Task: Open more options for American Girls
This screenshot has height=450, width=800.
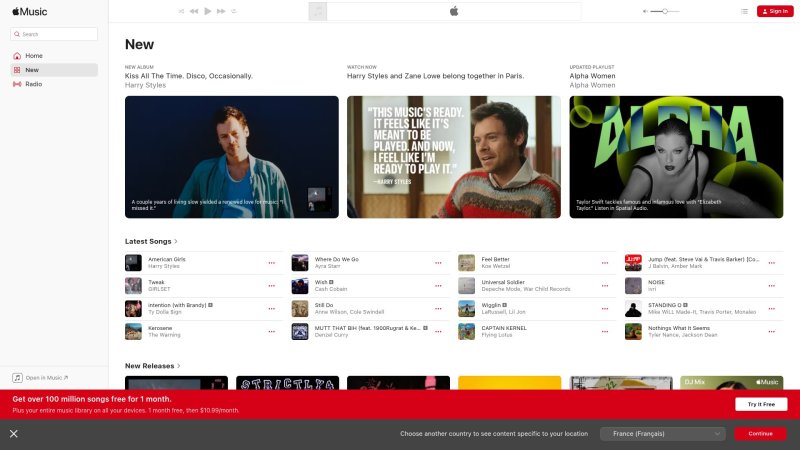Action: tap(271, 263)
